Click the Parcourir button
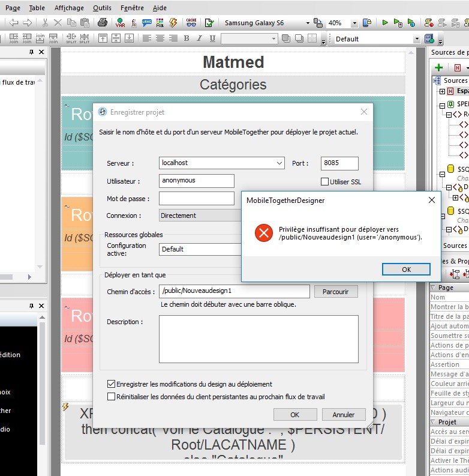Viewport: 469px width, 476px height. pyautogui.click(x=336, y=291)
